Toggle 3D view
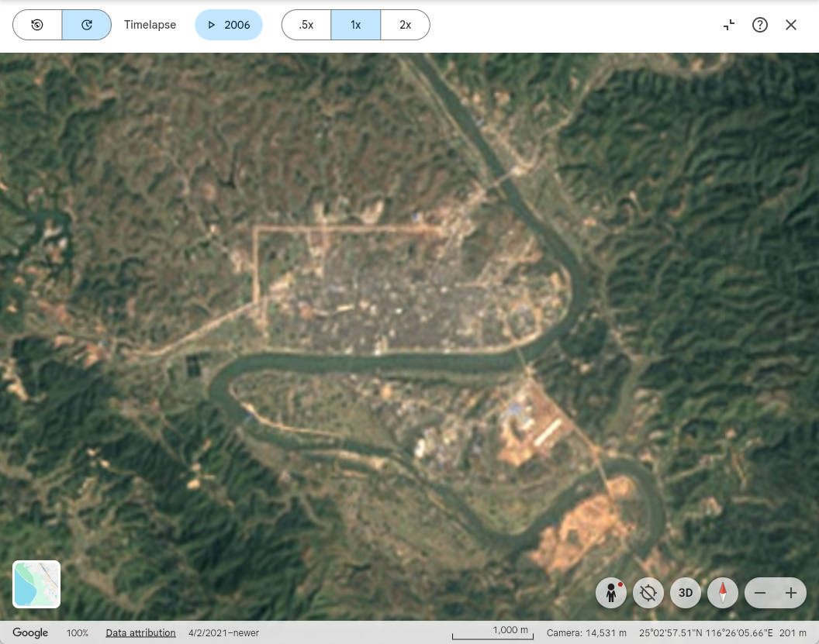Screen dimensions: 819x644 (686, 593)
